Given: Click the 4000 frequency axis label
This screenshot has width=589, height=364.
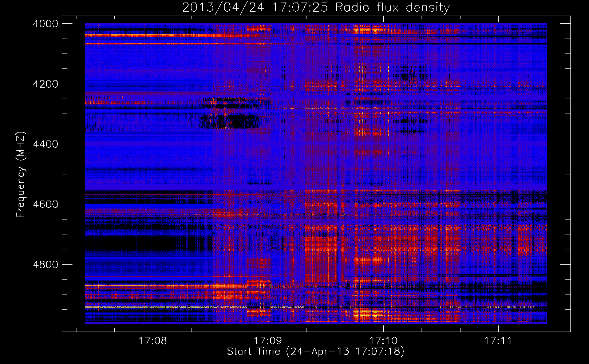Looking at the screenshot, I should pos(46,24).
